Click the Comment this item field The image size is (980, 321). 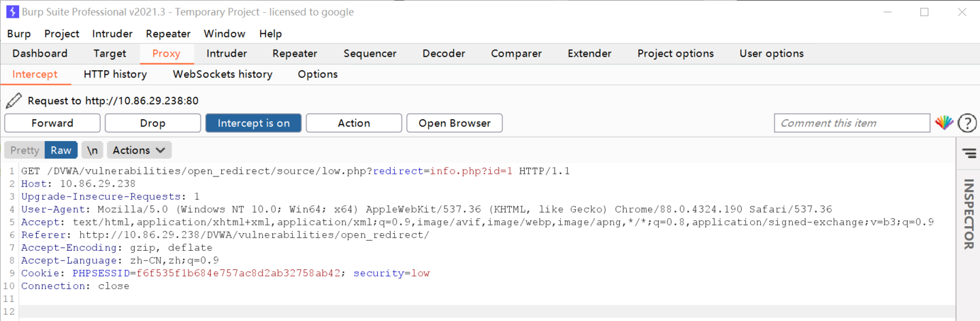pos(851,123)
